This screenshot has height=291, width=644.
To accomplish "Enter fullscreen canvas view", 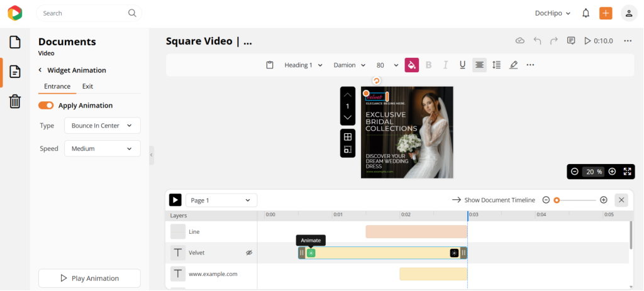I will pyautogui.click(x=627, y=172).
